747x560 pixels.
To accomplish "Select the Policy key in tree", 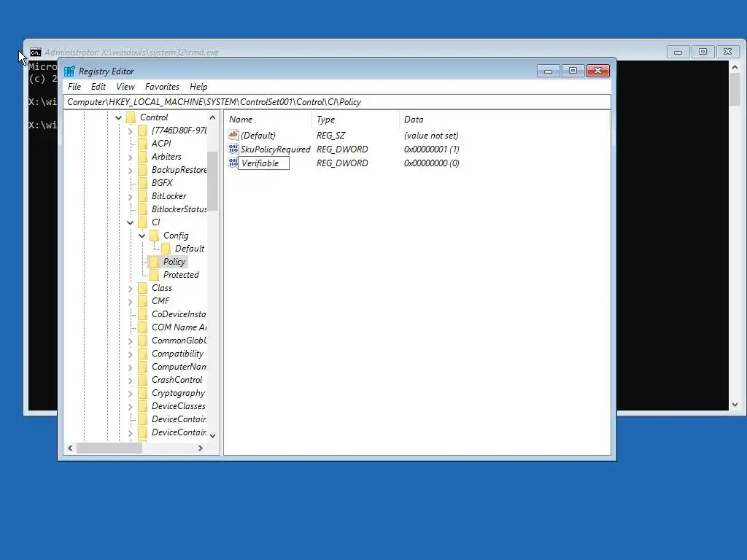I will [x=174, y=262].
